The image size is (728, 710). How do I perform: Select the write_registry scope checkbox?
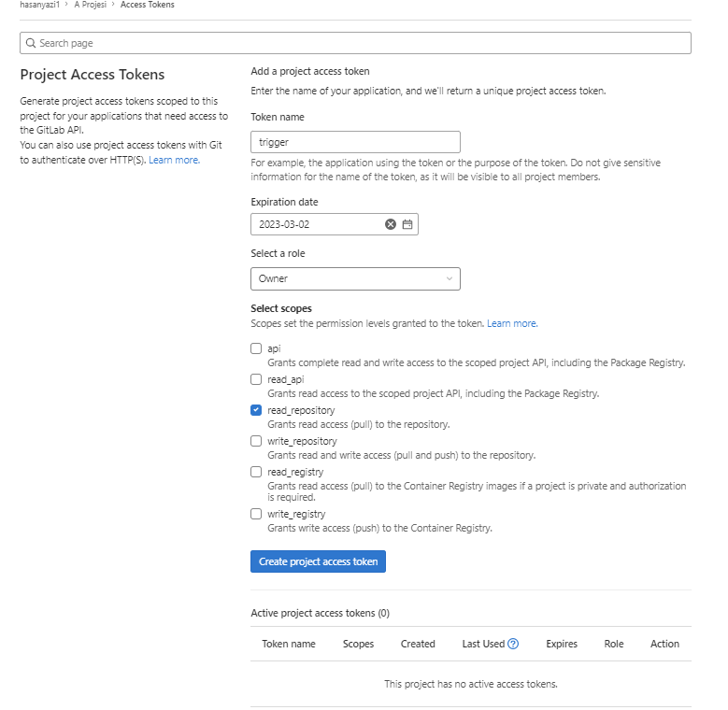(256, 514)
